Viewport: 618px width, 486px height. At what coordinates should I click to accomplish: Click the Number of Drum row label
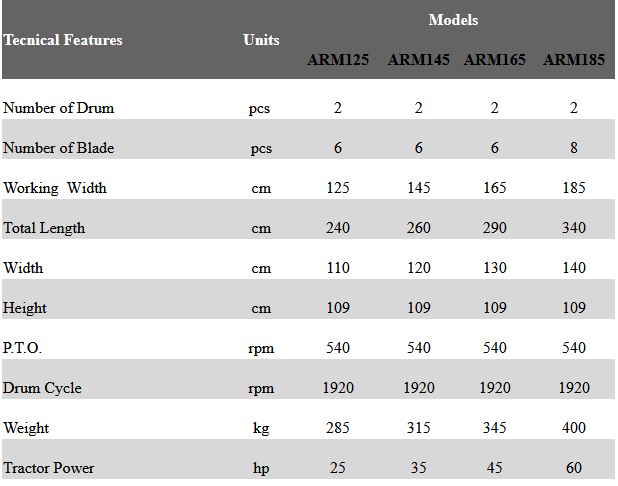pos(58,108)
